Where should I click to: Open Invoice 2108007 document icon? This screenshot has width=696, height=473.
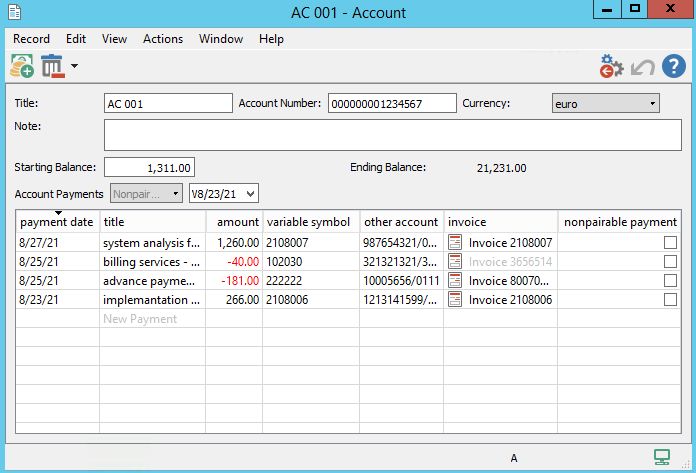tap(455, 243)
